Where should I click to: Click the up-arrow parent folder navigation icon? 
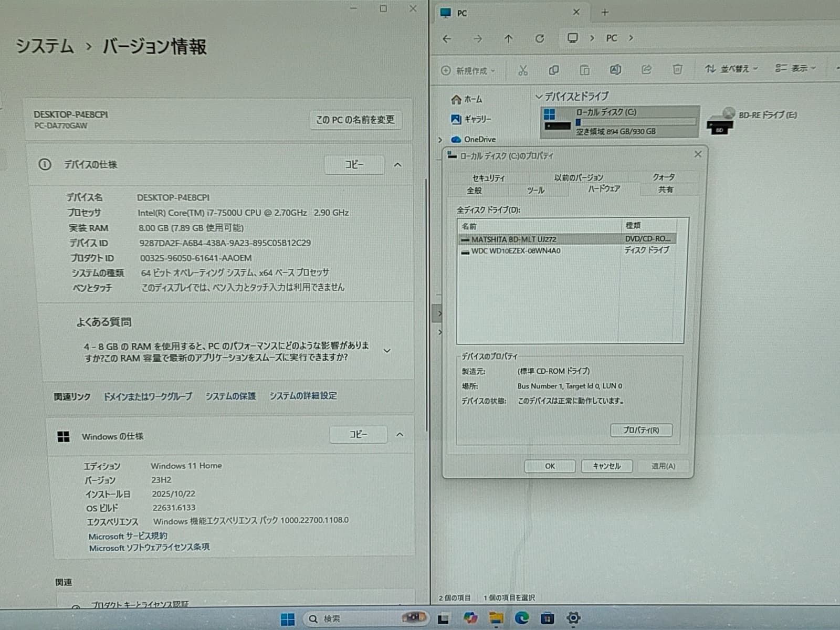[508, 38]
